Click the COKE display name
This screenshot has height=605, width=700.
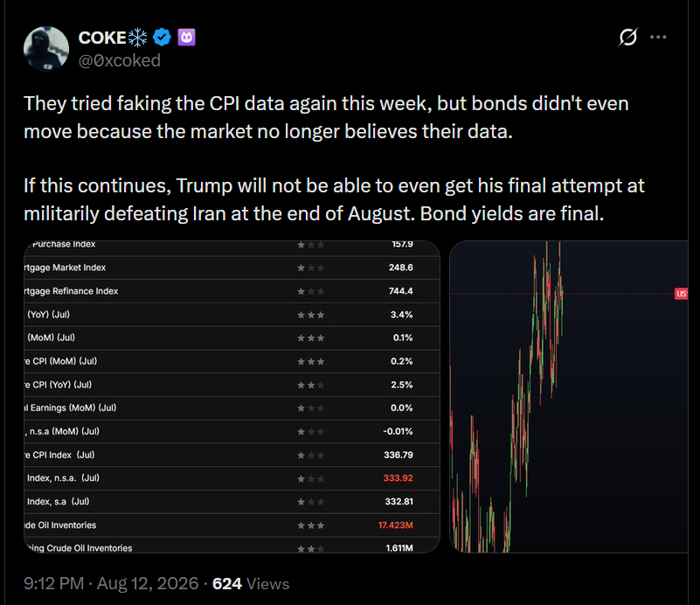102,38
